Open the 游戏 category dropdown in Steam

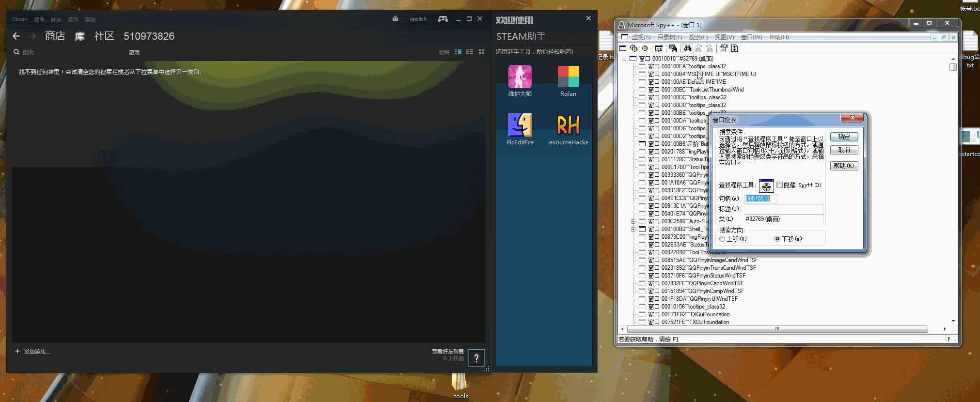click(134, 52)
